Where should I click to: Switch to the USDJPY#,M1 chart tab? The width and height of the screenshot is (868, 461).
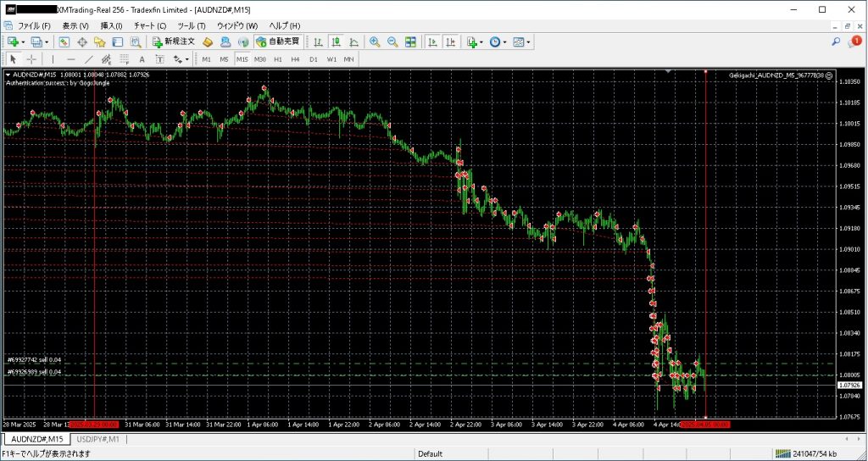(x=96, y=439)
